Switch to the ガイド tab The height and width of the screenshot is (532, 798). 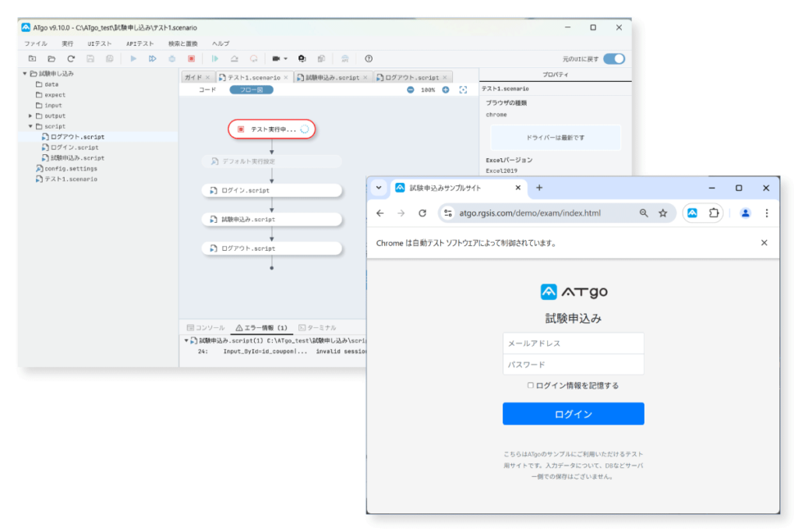tap(193, 77)
